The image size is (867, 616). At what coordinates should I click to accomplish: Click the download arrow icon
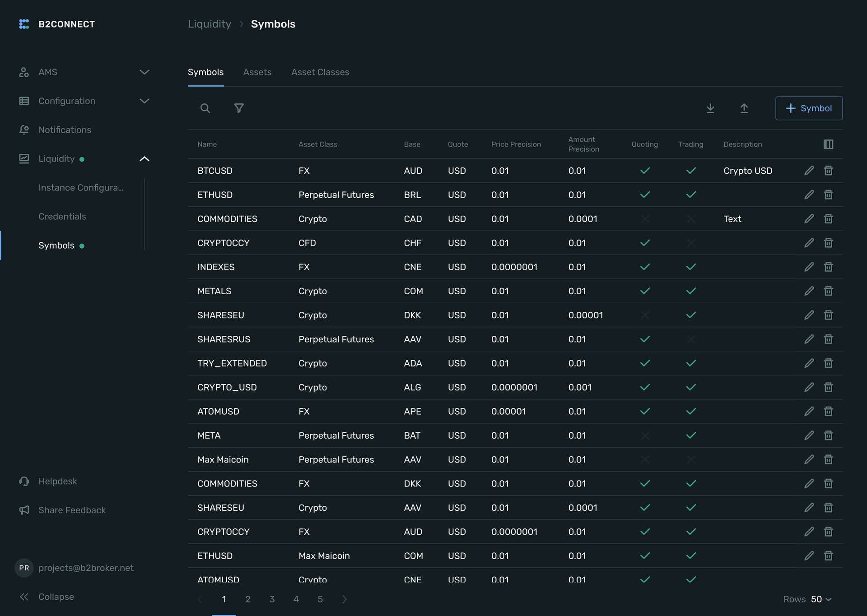pyautogui.click(x=710, y=108)
